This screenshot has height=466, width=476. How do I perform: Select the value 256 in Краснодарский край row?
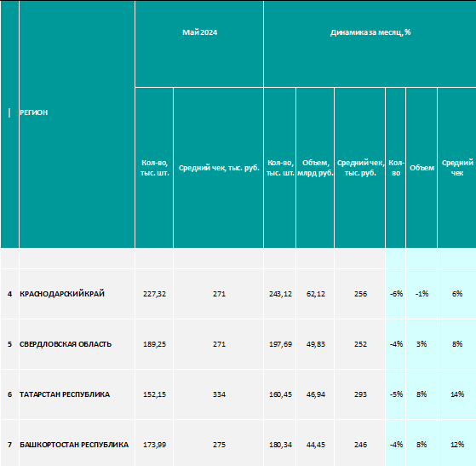click(359, 294)
